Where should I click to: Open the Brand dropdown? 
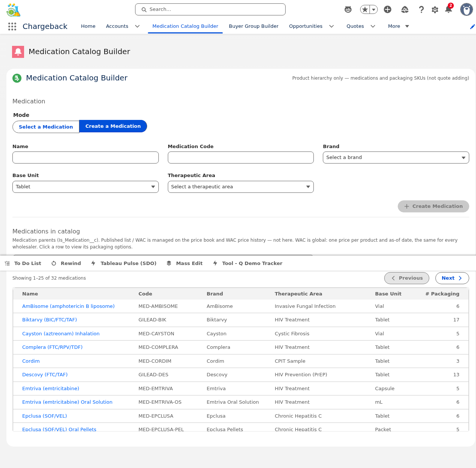(x=396, y=158)
